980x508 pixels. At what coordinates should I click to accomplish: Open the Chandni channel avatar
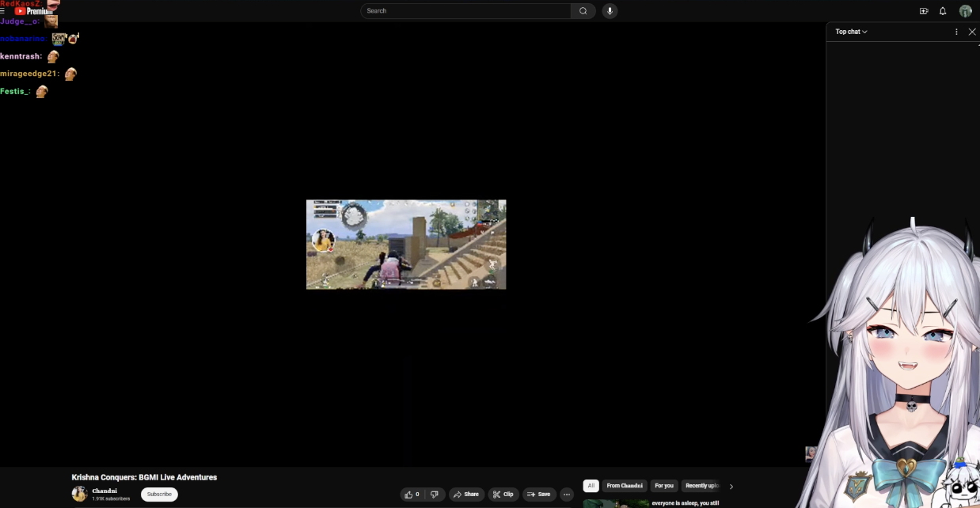[79, 495]
